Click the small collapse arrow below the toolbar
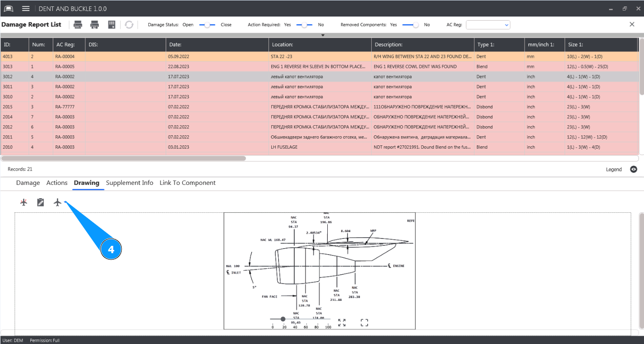 click(x=323, y=35)
